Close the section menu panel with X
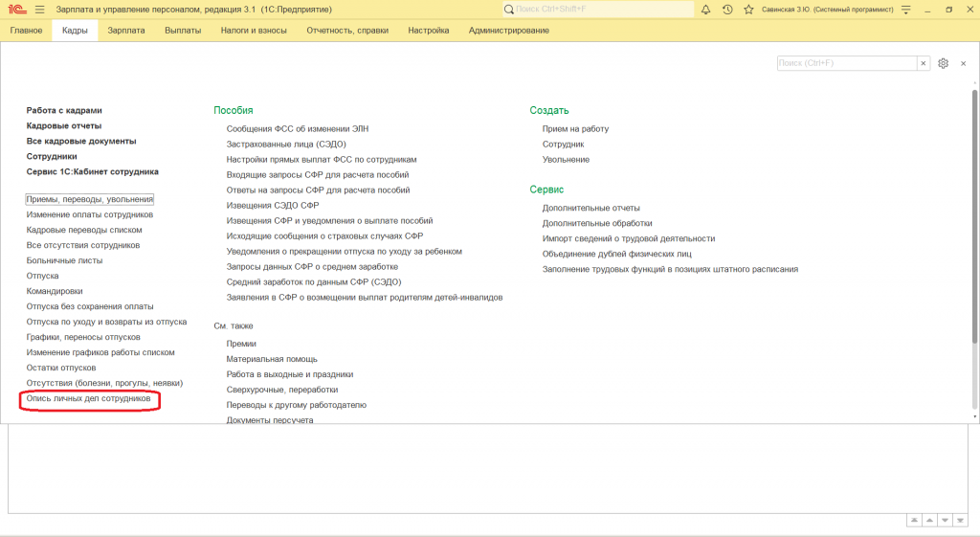The image size is (980, 537). pyautogui.click(x=963, y=63)
